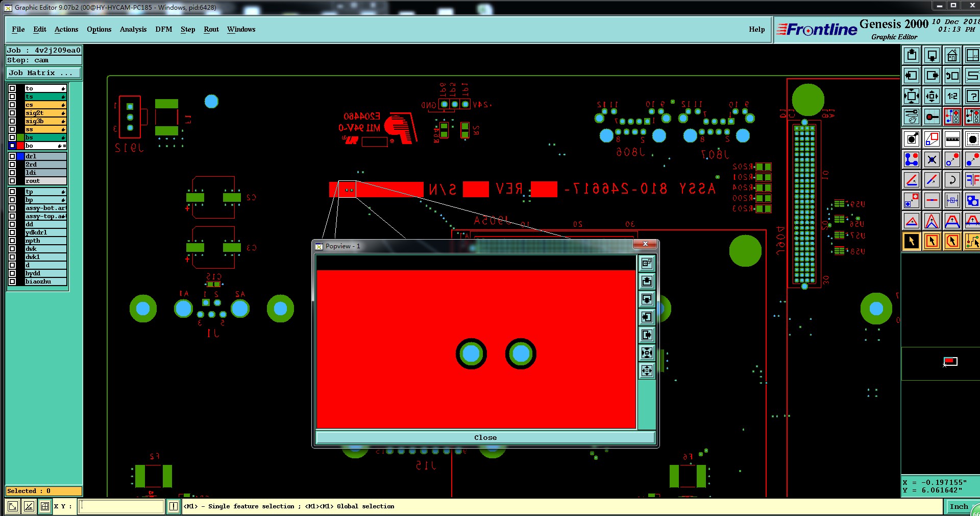Open the DFM menu

click(164, 29)
